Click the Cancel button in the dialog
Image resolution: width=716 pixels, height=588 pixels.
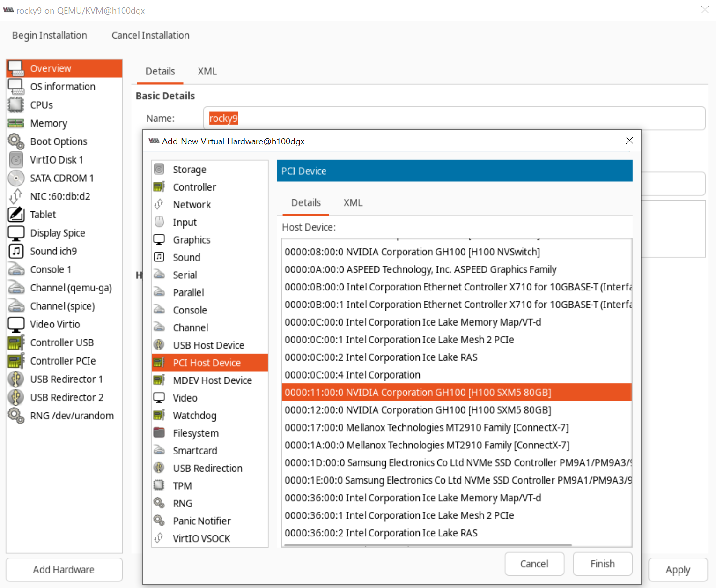tap(534, 564)
